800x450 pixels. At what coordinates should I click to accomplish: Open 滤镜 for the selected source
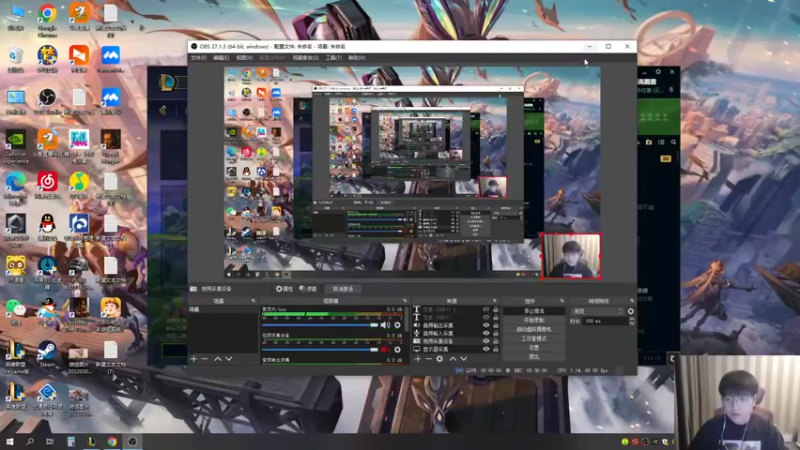(x=308, y=289)
